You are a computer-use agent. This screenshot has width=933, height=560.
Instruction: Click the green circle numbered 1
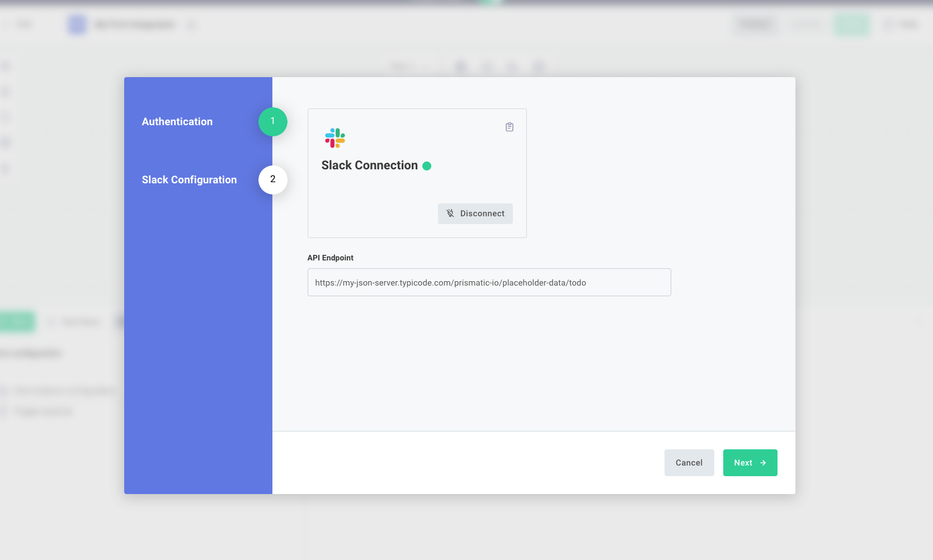pyautogui.click(x=272, y=122)
